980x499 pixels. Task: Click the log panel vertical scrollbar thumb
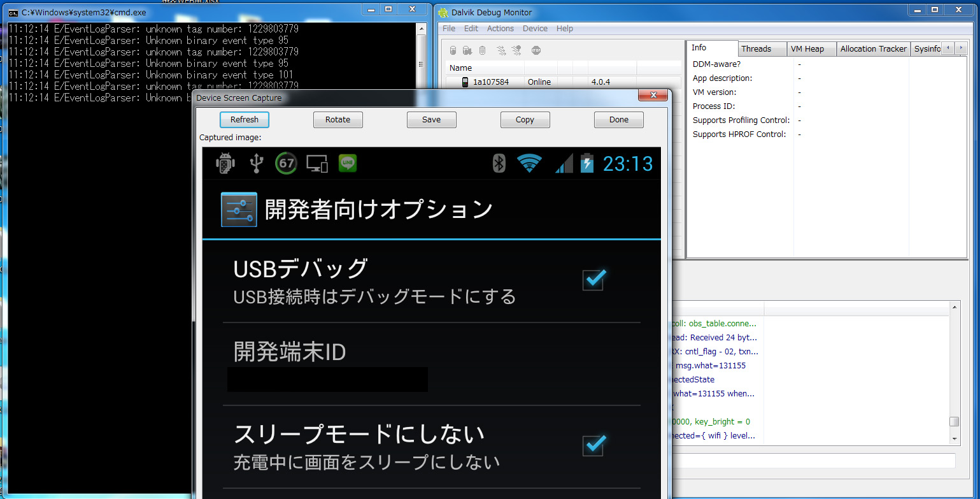(x=954, y=422)
